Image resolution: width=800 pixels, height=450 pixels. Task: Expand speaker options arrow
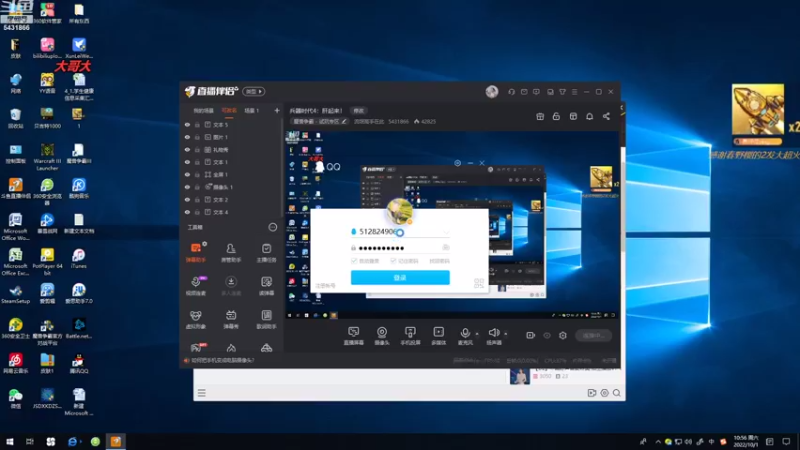coord(506,334)
